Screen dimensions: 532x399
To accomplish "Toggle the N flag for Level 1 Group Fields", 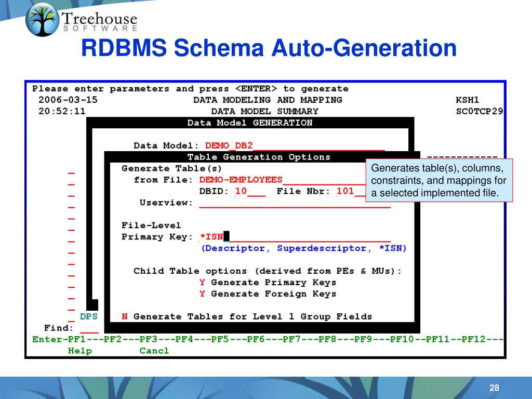I will tap(125, 316).
